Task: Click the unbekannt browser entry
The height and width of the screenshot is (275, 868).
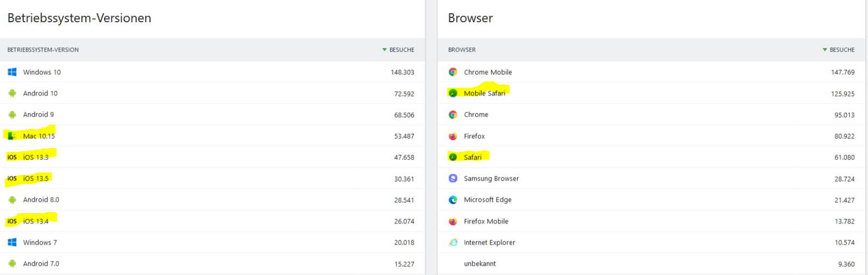Action: pos(480,264)
